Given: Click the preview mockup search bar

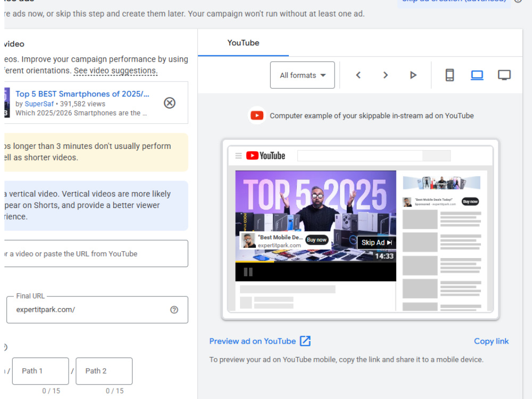Looking at the screenshot, I should (374, 156).
